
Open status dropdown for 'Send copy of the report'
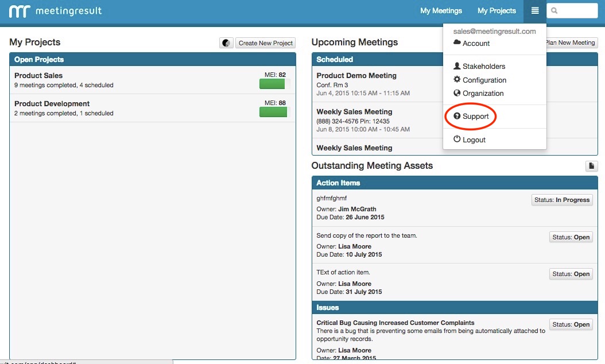(571, 237)
